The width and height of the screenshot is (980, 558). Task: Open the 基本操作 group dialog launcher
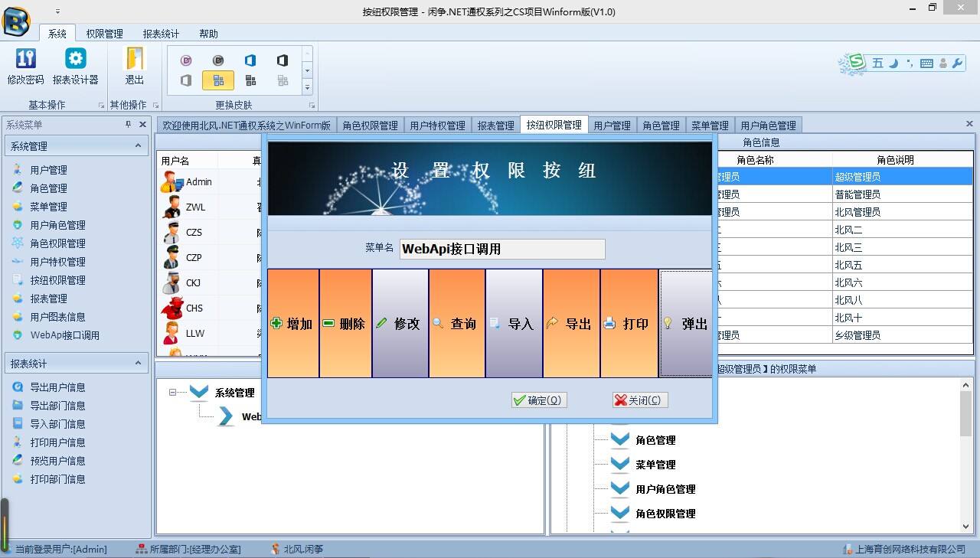(x=101, y=105)
